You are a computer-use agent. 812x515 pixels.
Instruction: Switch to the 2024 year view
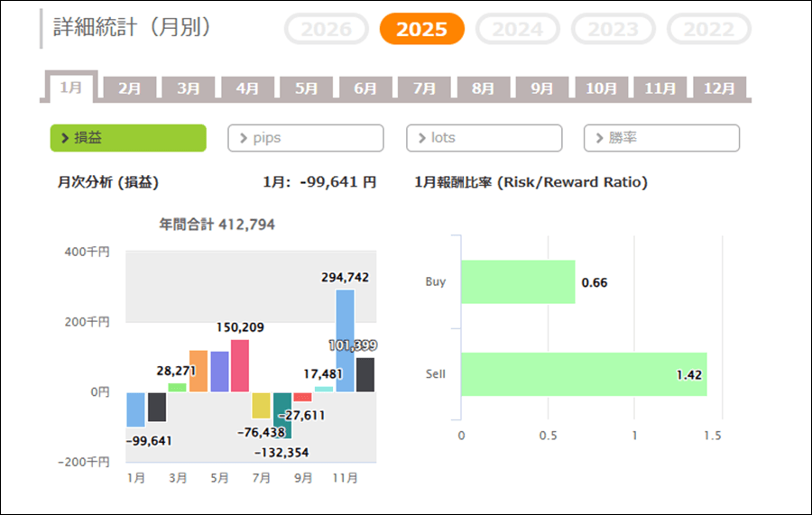tap(518, 29)
